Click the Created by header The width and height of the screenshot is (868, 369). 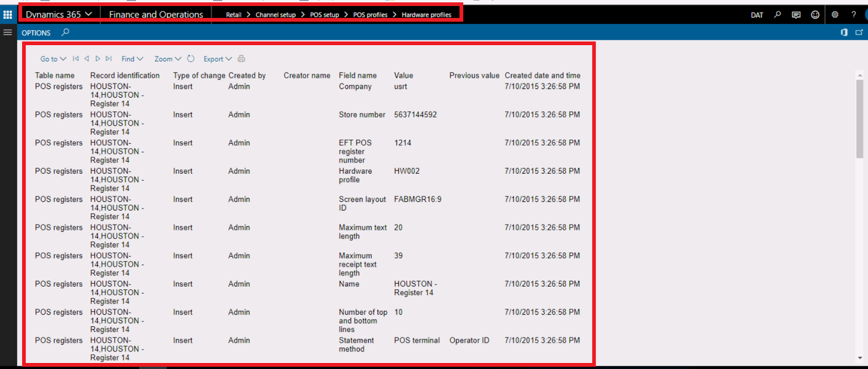(247, 75)
